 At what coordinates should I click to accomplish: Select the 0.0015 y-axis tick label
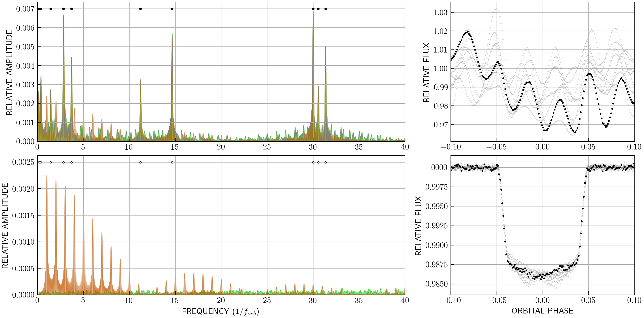pyautogui.click(x=23, y=216)
